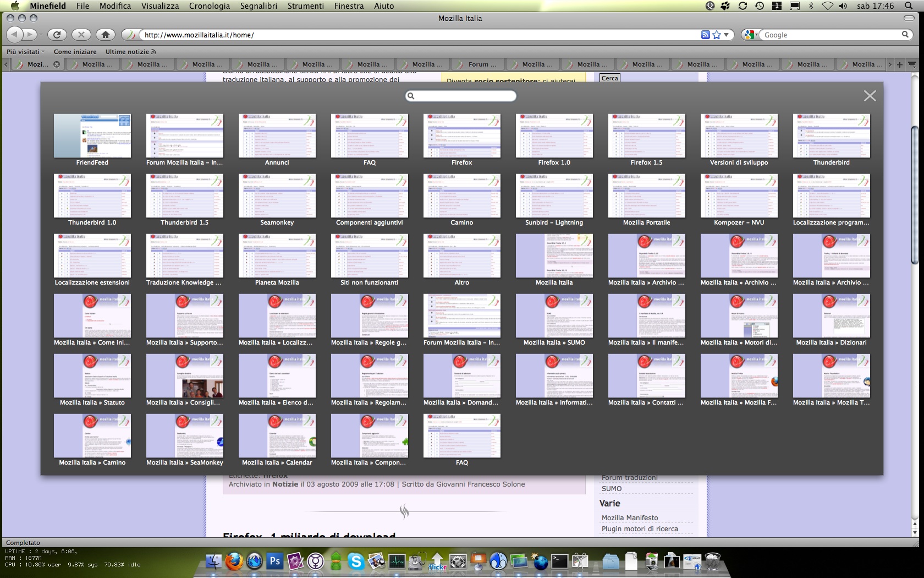Viewport: 924px width, 578px height.
Task: Select the Firefox 1.5 tab thumbnail
Action: pos(647,140)
